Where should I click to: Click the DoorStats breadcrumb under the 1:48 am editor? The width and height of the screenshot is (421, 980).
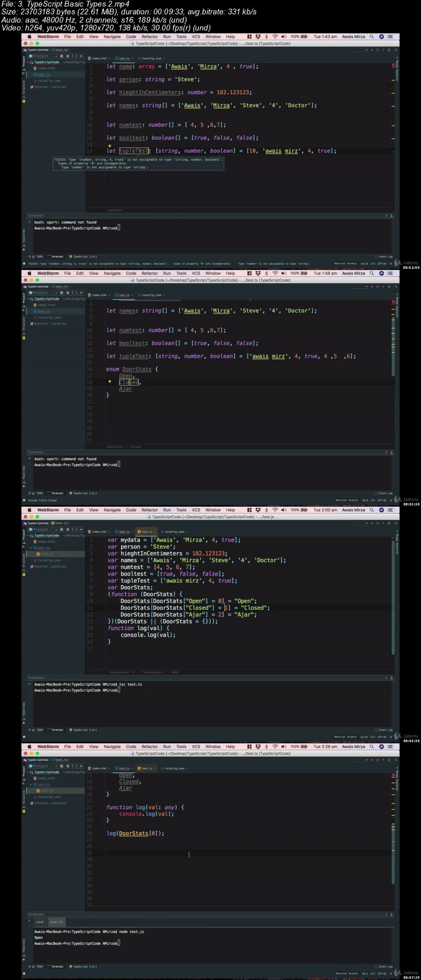(x=115, y=447)
